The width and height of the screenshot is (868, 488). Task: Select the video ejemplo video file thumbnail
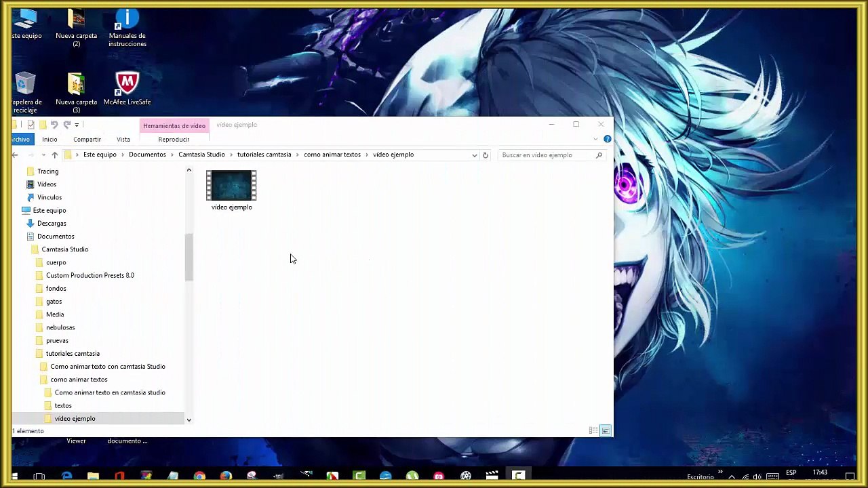coord(231,190)
